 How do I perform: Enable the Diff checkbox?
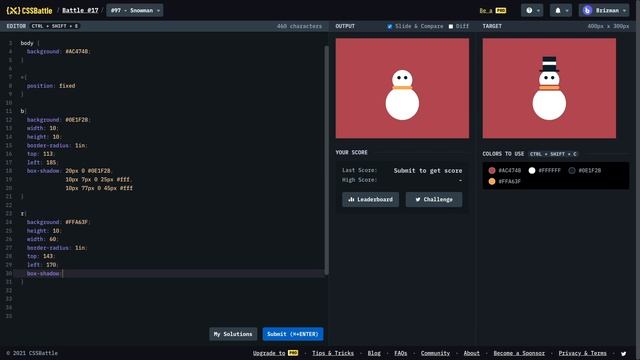pos(451,26)
